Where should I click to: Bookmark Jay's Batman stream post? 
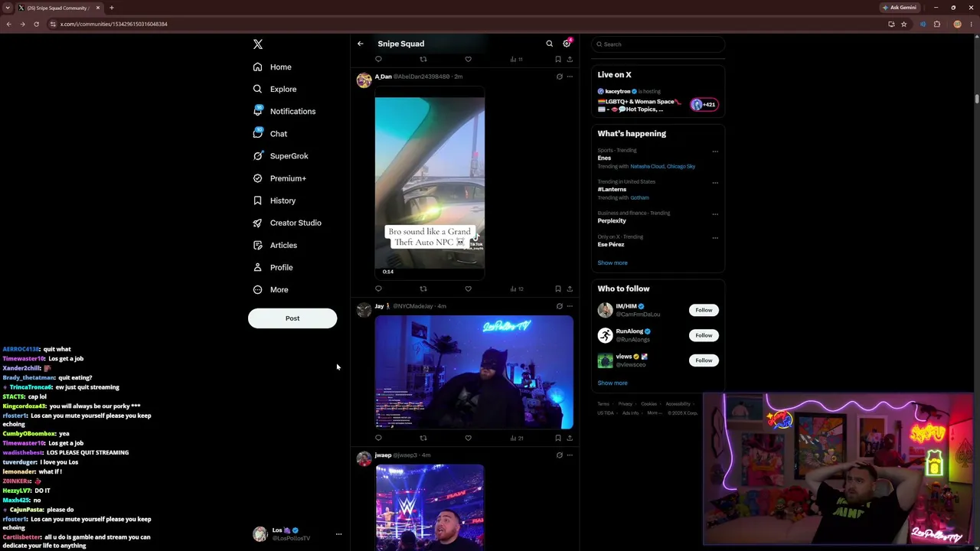[x=558, y=438]
